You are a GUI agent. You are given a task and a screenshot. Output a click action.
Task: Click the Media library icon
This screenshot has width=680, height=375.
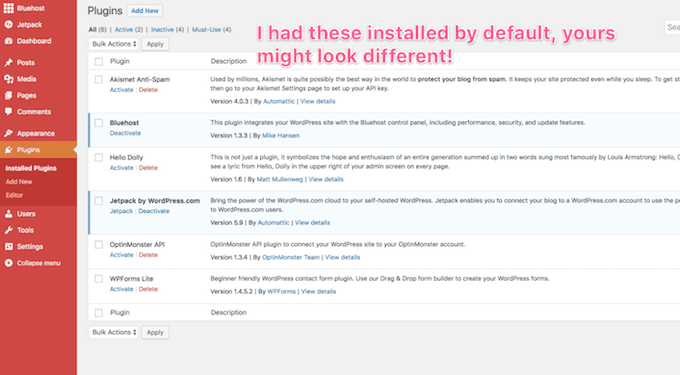point(8,79)
